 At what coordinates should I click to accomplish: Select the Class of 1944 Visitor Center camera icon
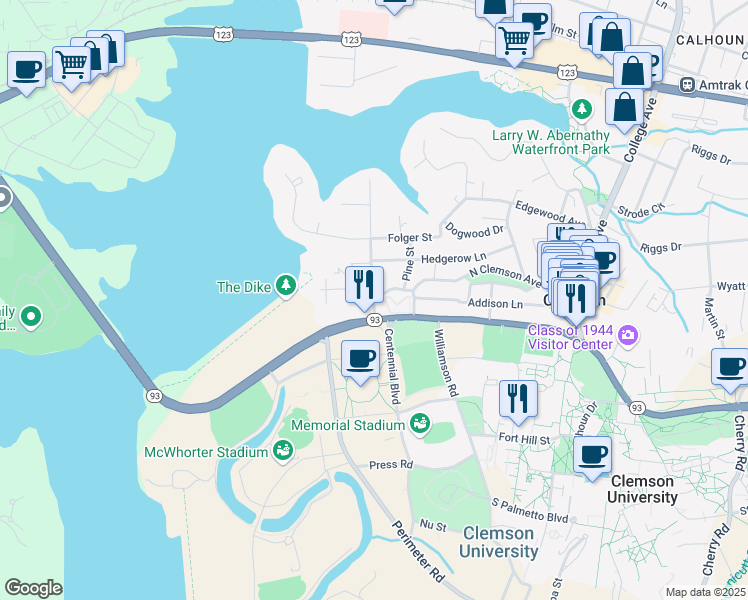tap(628, 336)
